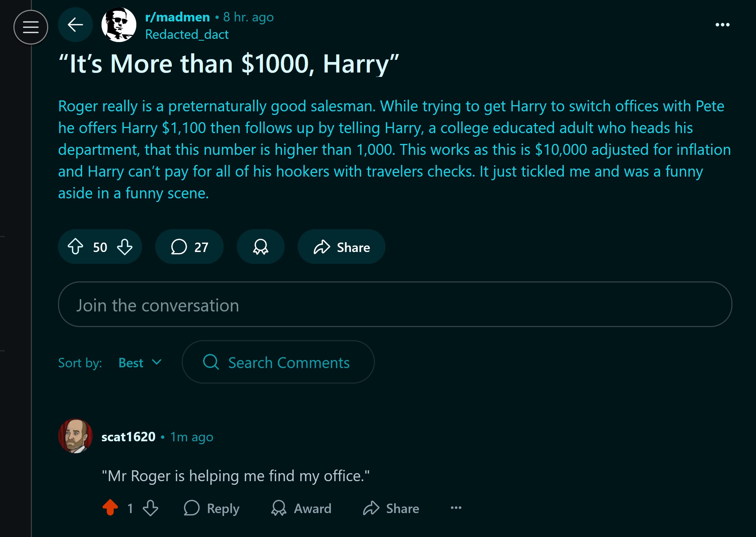756x537 pixels.
Task: Award scat1620's comment
Action: 301,508
